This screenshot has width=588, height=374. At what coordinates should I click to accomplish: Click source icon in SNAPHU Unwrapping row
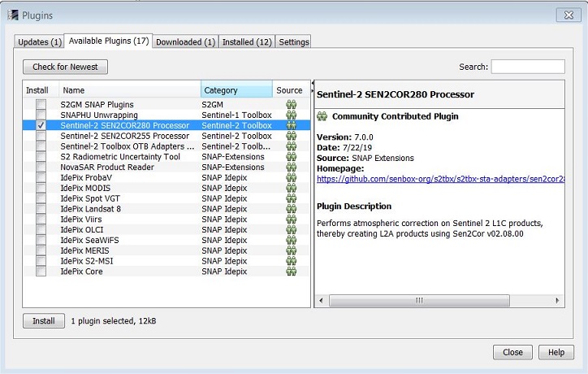coord(291,115)
